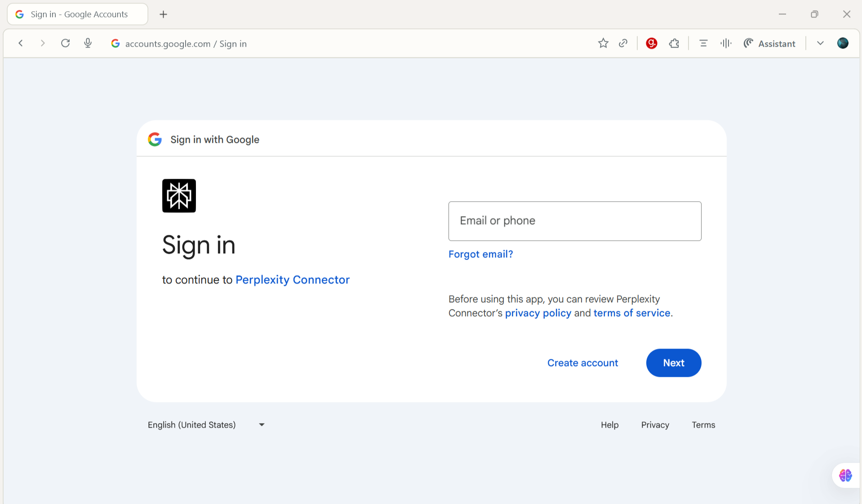Bookmark page with star icon
The width and height of the screenshot is (862, 504).
(x=603, y=43)
